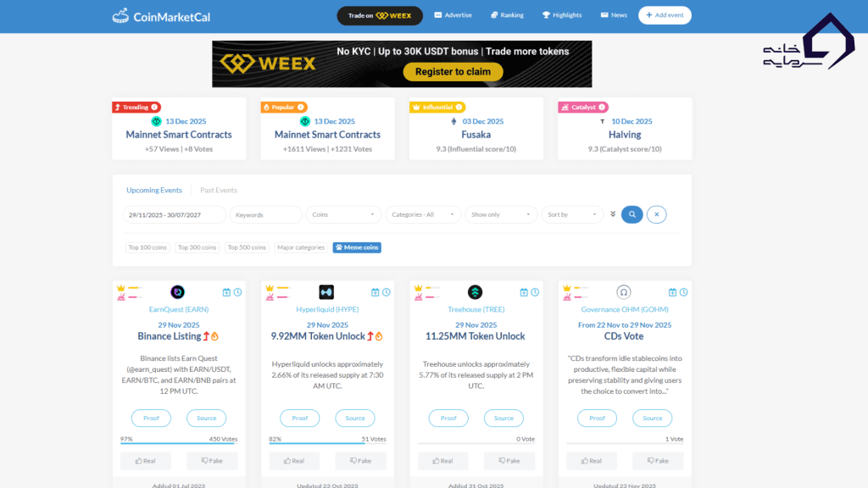868x488 pixels.
Task: Switch to the Past Events tab
Action: pyautogui.click(x=218, y=190)
